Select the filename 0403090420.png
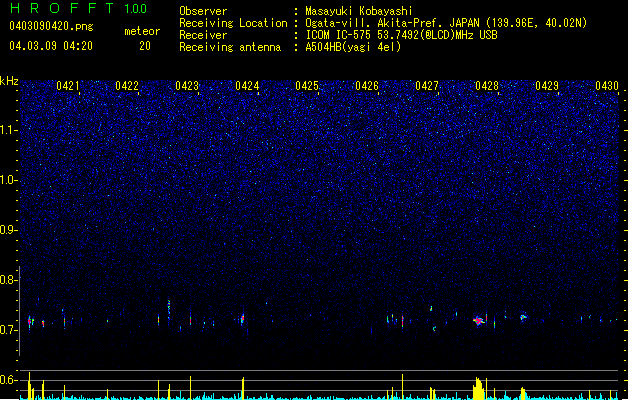The height and width of the screenshot is (400, 629). tap(51, 26)
